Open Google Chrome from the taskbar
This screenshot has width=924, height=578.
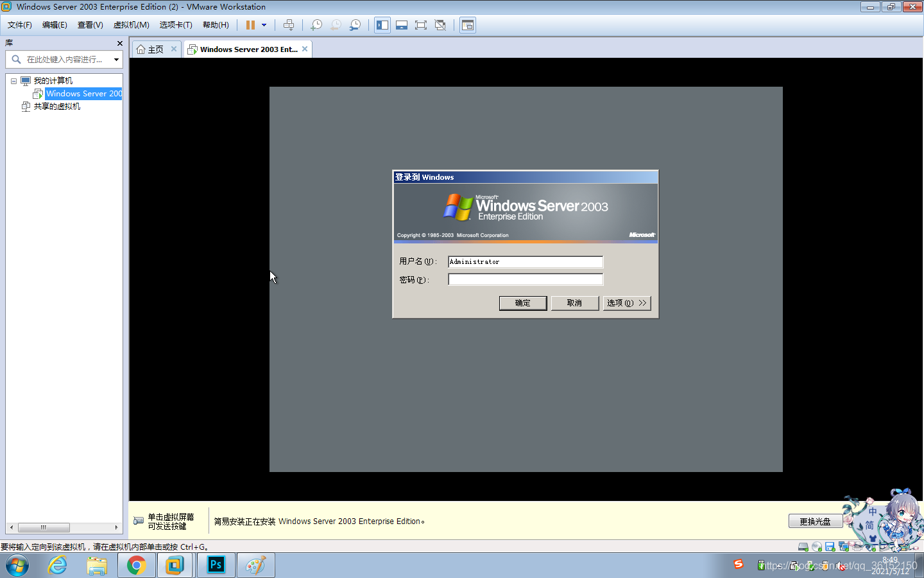pyautogui.click(x=136, y=566)
